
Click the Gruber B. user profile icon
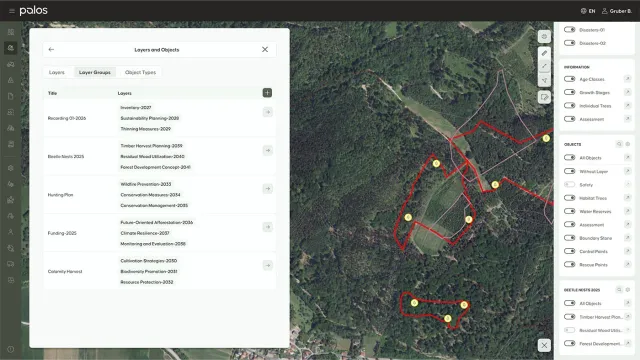pyautogui.click(x=604, y=11)
